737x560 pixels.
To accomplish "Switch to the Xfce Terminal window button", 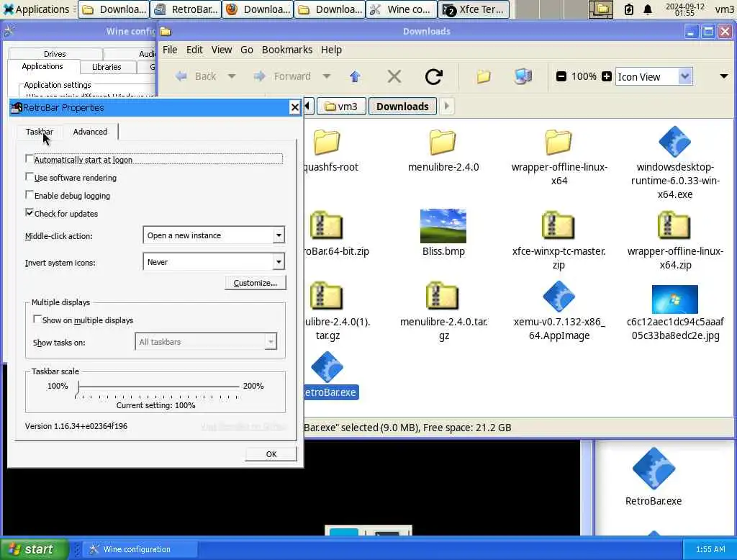I will click(x=474, y=9).
